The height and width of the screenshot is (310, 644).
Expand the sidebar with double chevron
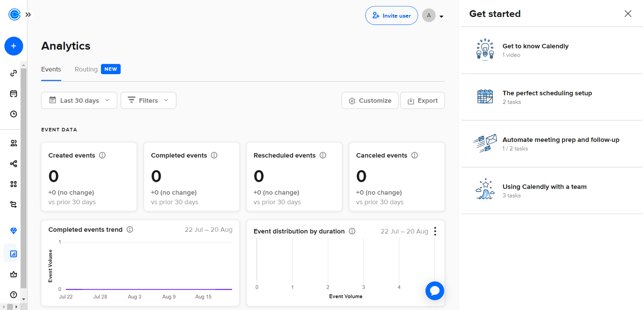(28, 15)
